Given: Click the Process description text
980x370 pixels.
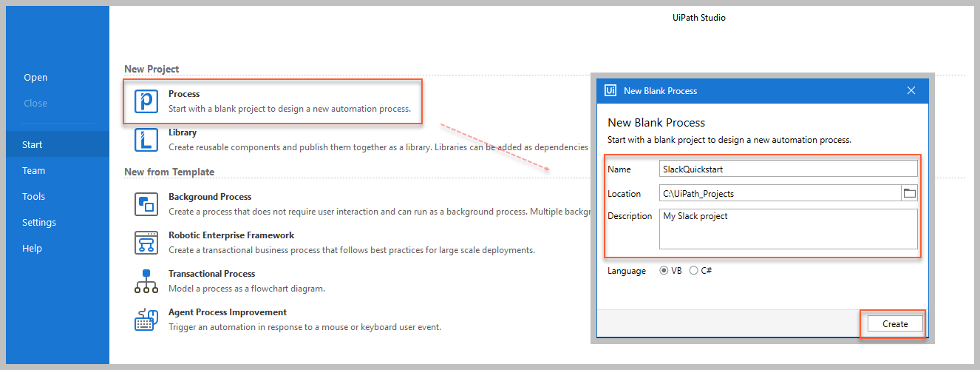Looking at the screenshot, I should [x=290, y=109].
